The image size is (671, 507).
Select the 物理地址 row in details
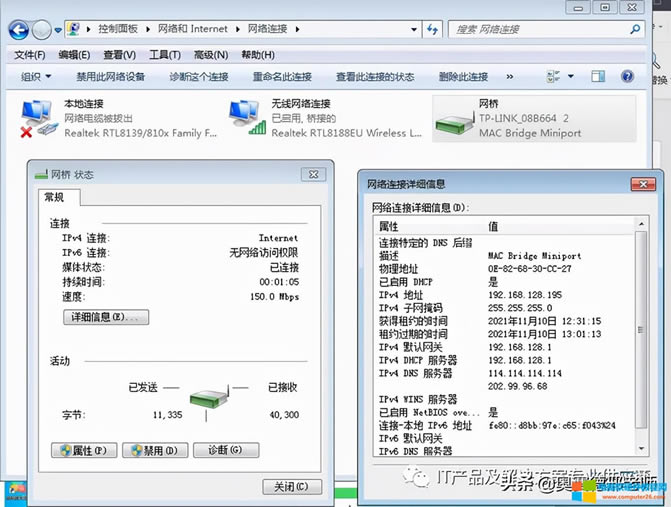click(505, 269)
